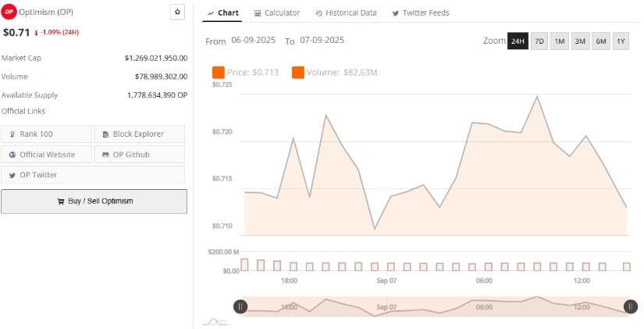The height and width of the screenshot is (329, 644).
Task: Open the OP Github link
Action: [x=140, y=155]
